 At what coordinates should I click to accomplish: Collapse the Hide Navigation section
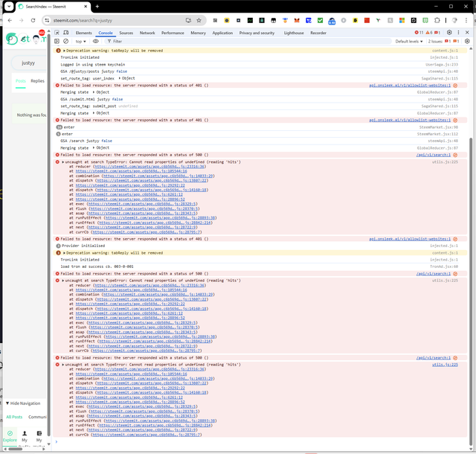tap(22, 403)
